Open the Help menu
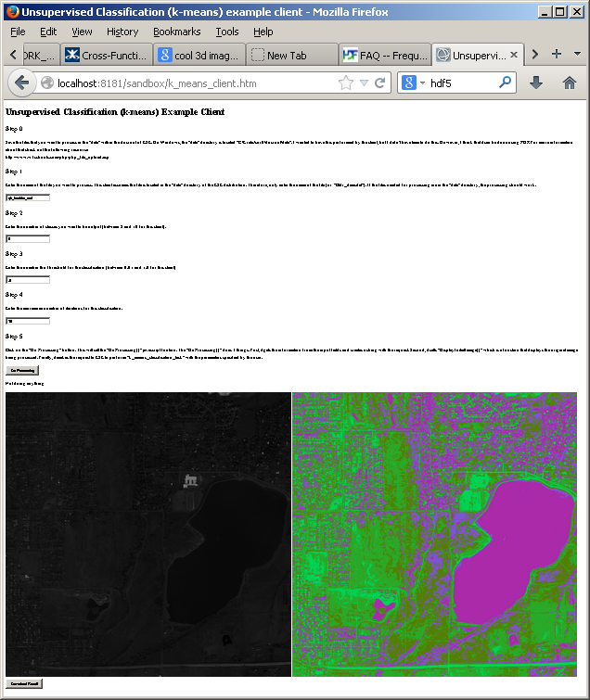The width and height of the screenshot is (590, 700). click(263, 32)
